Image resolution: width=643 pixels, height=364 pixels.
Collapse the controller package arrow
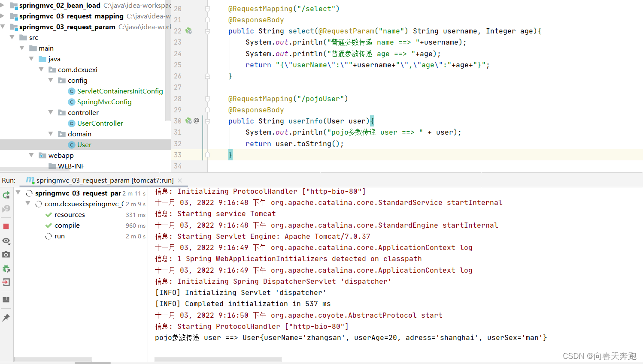51,112
